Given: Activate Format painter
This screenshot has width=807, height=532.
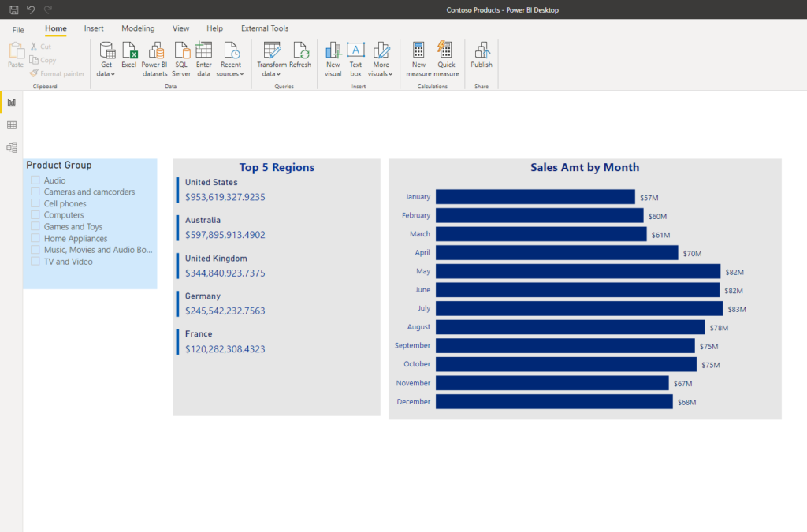Looking at the screenshot, I should point(57,73).
